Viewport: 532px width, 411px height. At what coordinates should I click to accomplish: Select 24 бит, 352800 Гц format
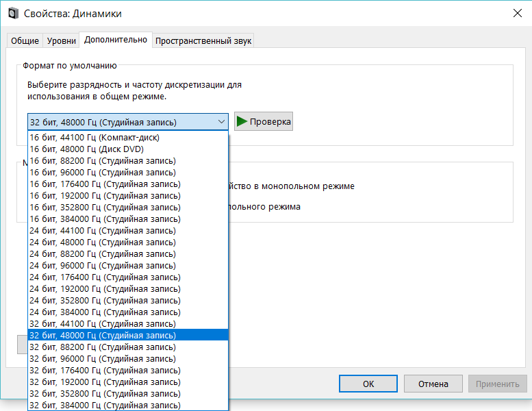128,301
